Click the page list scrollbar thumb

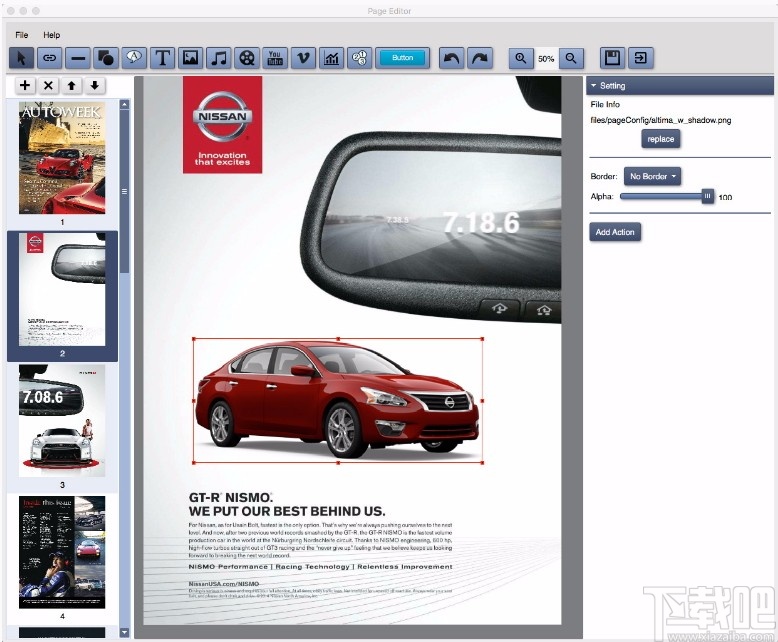(125, 192)
